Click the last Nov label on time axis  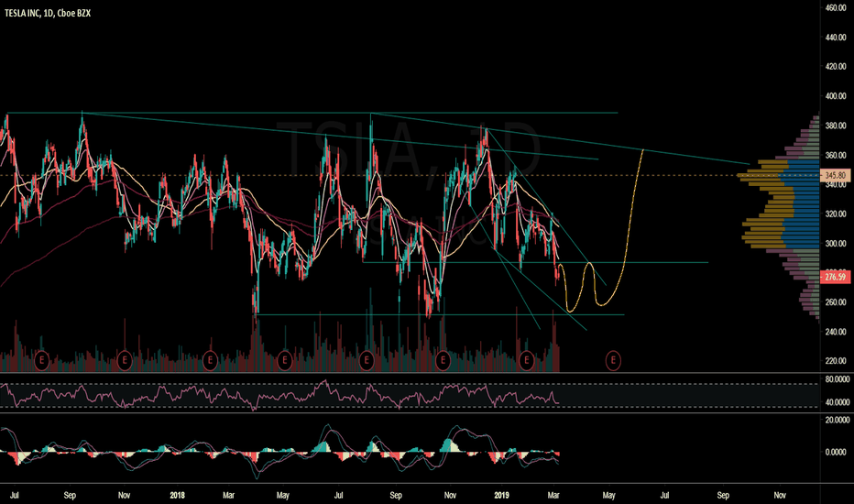pyautogui.click(x=780, y=495)
